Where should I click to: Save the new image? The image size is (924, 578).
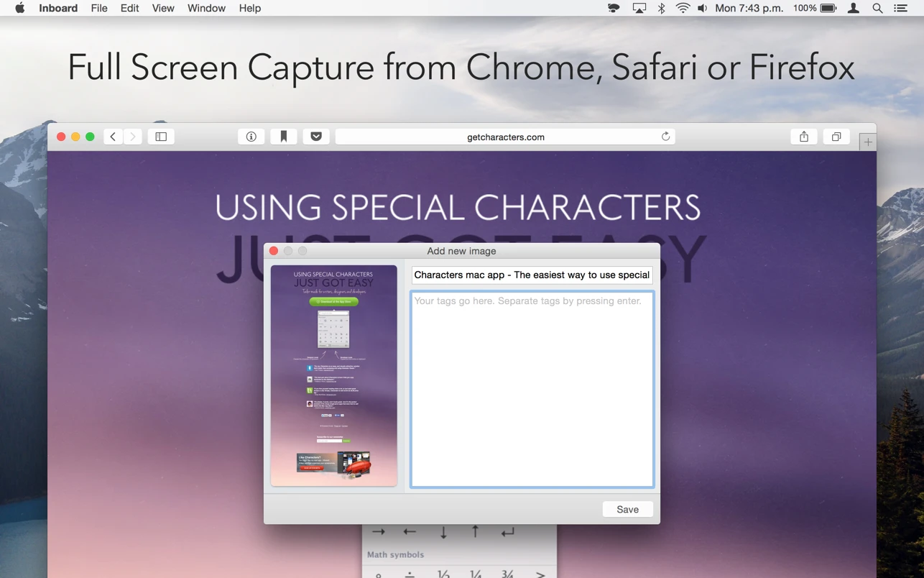627,509
